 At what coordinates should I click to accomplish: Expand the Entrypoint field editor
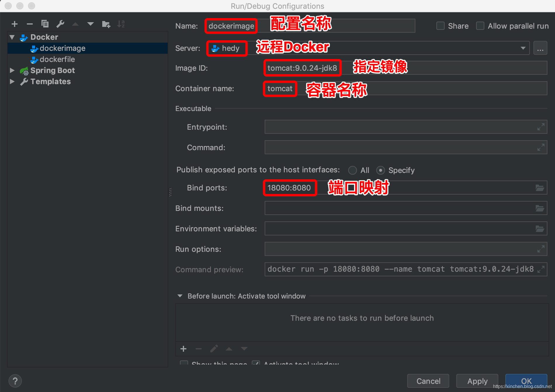point(541,127)
